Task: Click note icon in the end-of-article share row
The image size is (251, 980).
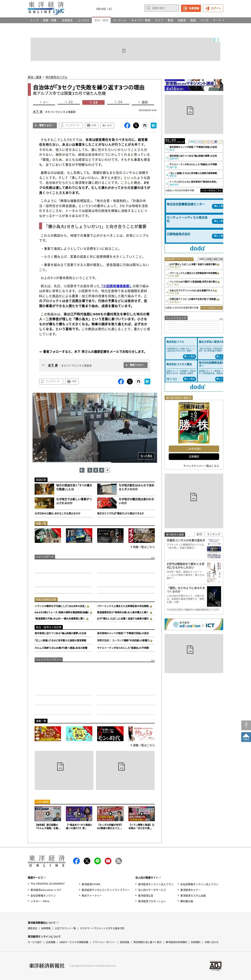Action: pos(139,381)
